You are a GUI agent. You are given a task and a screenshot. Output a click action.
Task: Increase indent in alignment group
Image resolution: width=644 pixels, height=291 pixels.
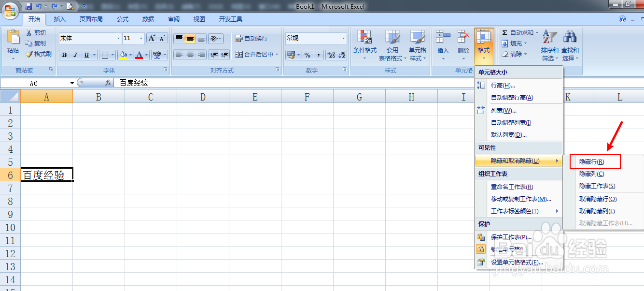coord(225,55)
